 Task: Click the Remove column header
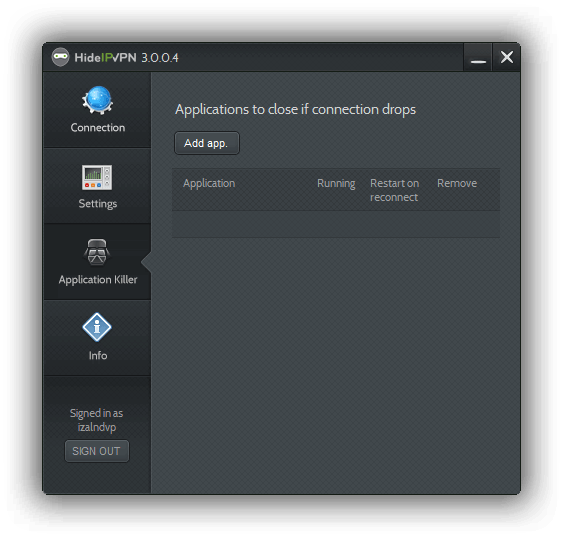click(x=457, y=183)
